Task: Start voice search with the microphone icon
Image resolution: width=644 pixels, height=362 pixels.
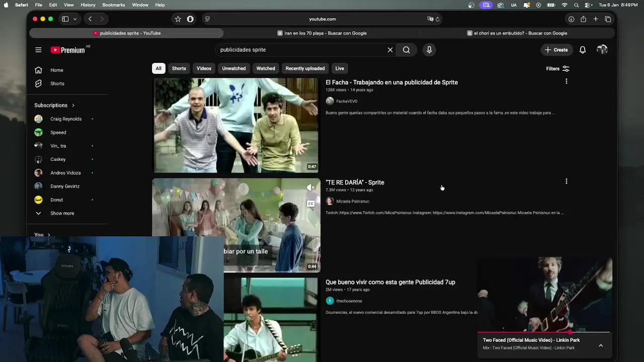Action: pos(429,50)
